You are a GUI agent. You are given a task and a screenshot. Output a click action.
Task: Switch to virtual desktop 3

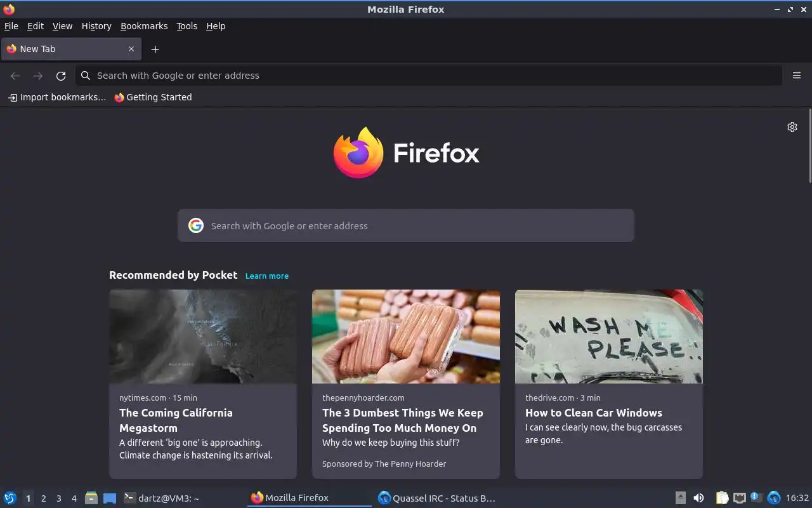click(58, 498)
